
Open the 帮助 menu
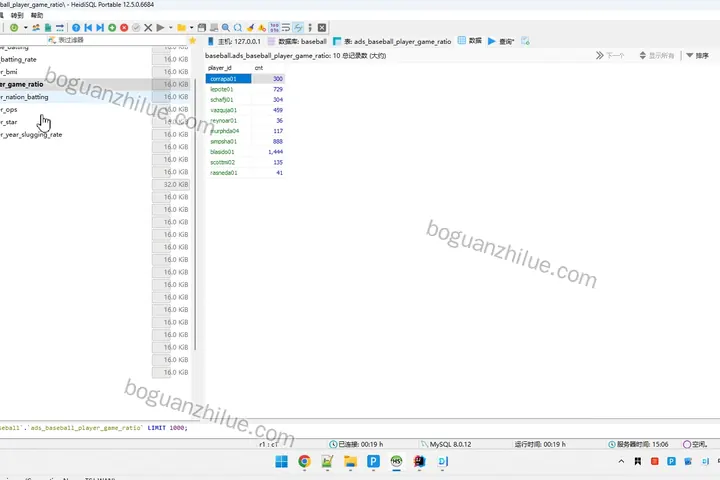pyautogui.click(x=37, y=15)
